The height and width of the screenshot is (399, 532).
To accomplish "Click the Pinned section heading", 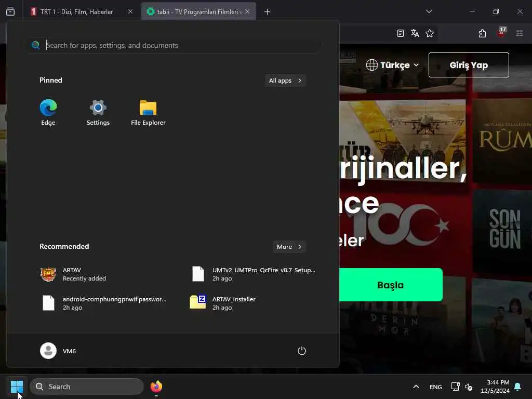I will [x=51, y=80].
